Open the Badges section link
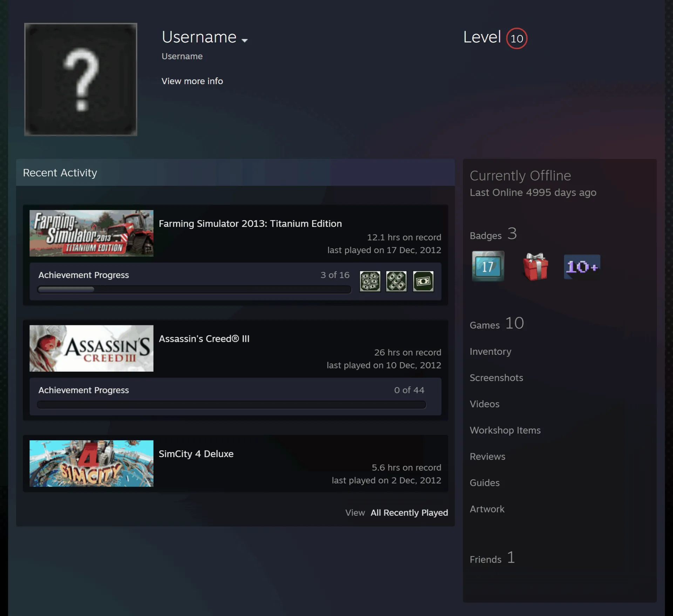673x616 pixels. click(493, 234)
